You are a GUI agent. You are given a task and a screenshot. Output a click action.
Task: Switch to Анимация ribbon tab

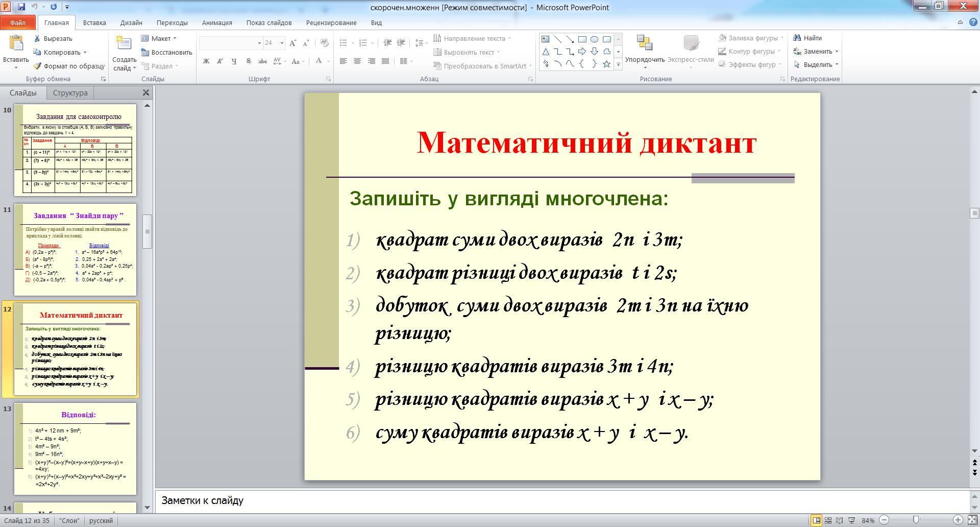pos(217,22)
